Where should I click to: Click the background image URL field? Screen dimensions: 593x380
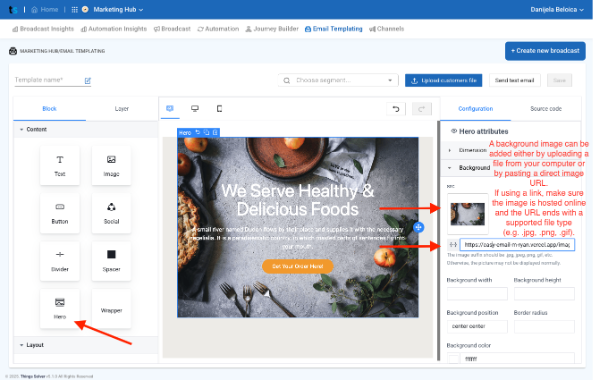click(517, 245)
